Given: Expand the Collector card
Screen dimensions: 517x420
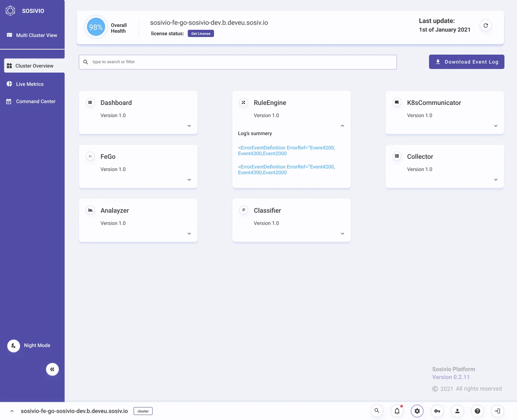Looking at the screenshot, I should coord(496,180).
